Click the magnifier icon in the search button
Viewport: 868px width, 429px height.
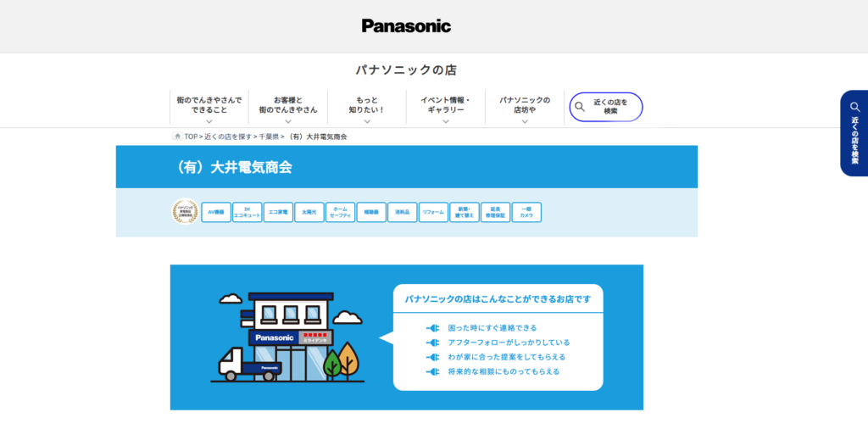[x=580, y=107]
